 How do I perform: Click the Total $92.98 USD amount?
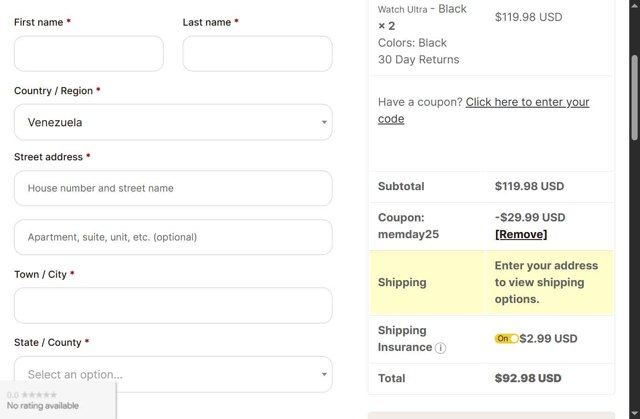click(x=528, y=378)
